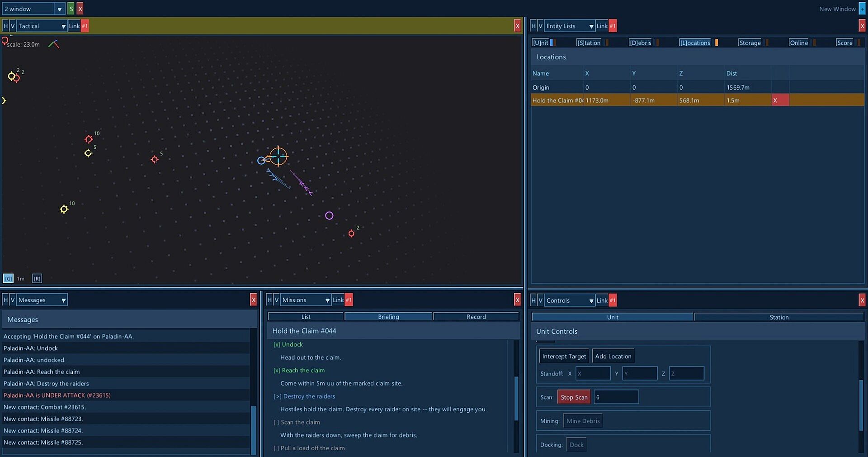Image resolution: width=868 pixels, height=457 pixels.
Task: Switch to the Unit controls tab
Action: click(613, 317)
